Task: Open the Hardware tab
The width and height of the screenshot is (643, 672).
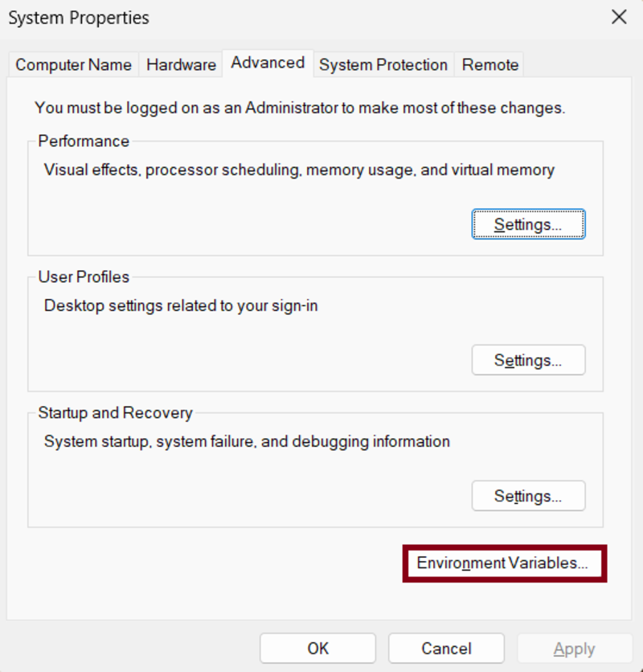Action: point(180,64)
